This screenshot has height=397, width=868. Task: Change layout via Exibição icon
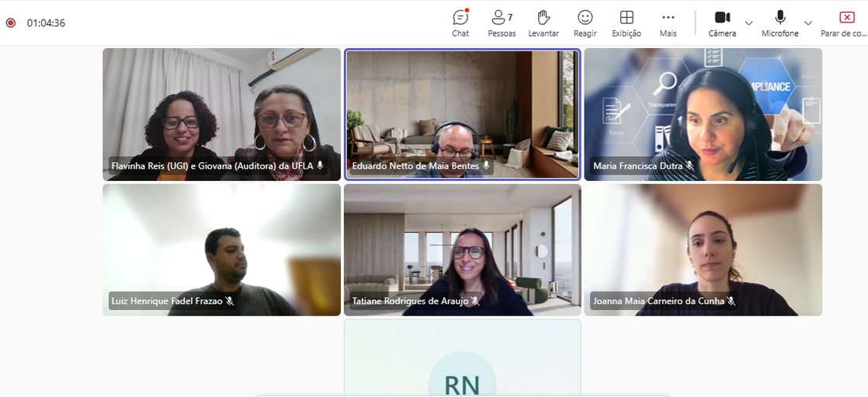coord(627,23)
